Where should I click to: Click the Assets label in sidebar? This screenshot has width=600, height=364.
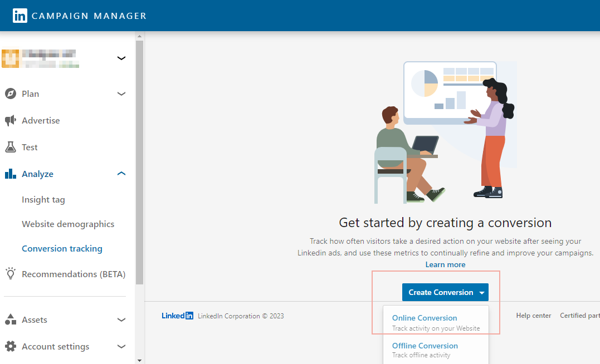click(35, 319)
